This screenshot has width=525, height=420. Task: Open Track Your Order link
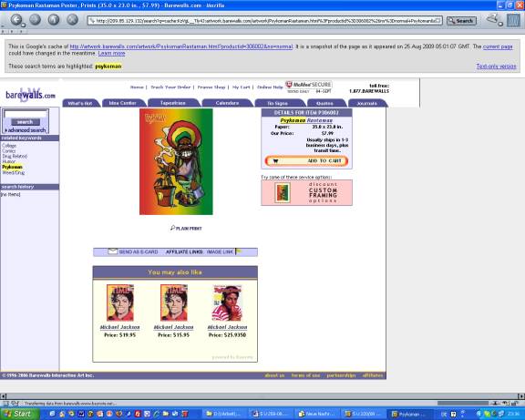coord(170,87)
